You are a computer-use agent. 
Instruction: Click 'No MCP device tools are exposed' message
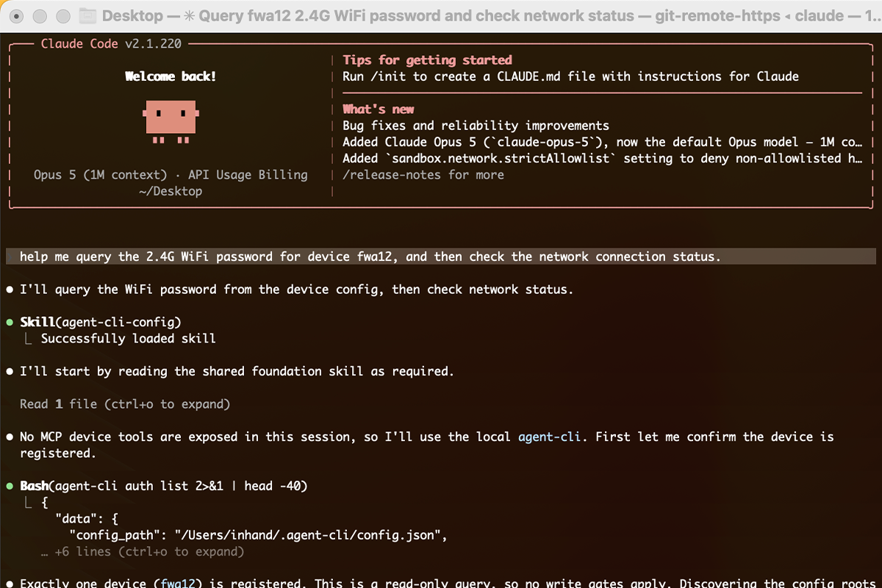tap(427, 445)
